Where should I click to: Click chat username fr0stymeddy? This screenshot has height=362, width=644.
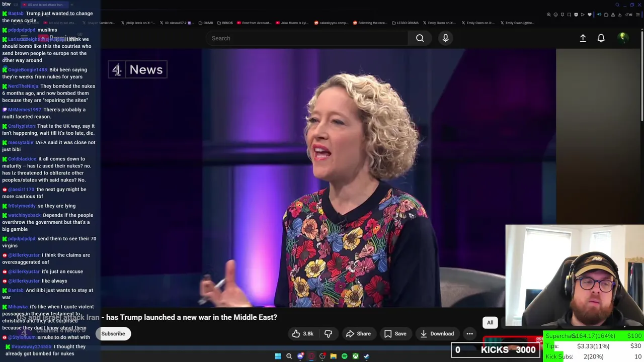coord(22,206)
